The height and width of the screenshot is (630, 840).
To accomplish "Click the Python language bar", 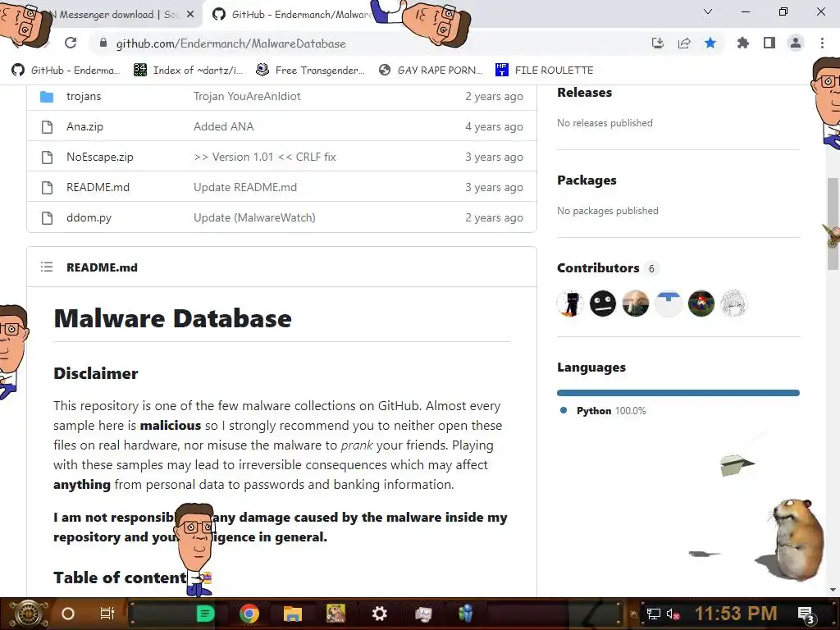I will tap(678, 393).
